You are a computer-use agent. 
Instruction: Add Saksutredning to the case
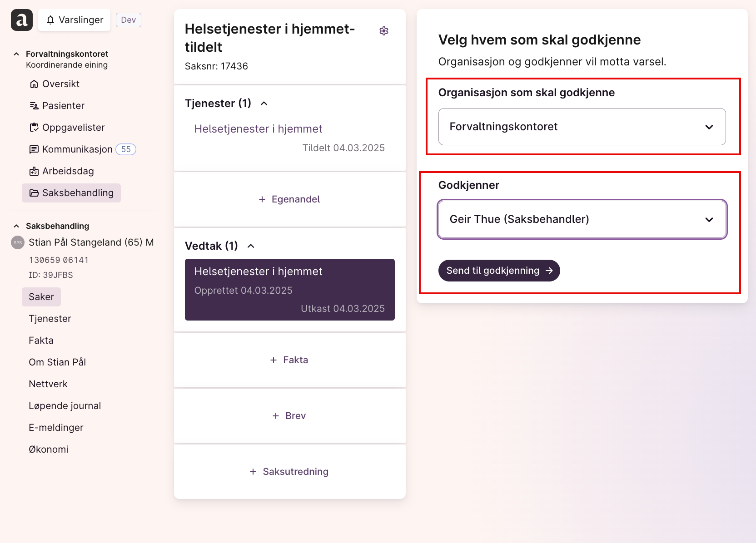[x=289, y=472]
